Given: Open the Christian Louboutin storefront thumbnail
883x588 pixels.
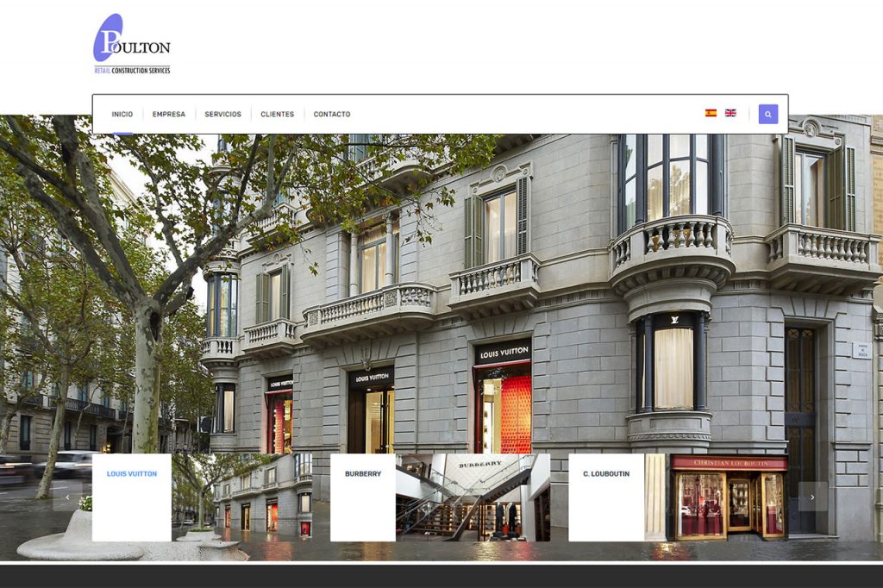Looking at the screenshot, I should (716, 497).
